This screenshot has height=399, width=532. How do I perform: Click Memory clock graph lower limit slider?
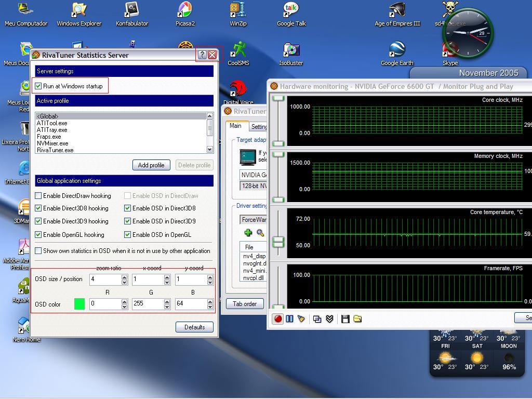(x=278, y=199)
